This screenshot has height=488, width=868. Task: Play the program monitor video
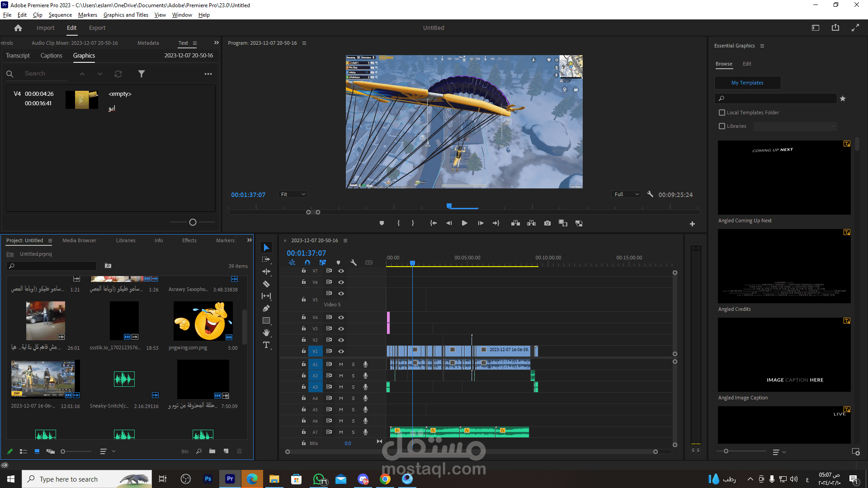coord(464,223)
